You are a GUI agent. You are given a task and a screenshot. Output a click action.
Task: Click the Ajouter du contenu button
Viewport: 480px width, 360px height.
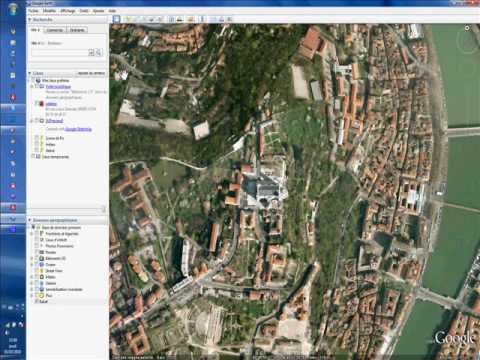pyautogui.click(x=91, y=73)
